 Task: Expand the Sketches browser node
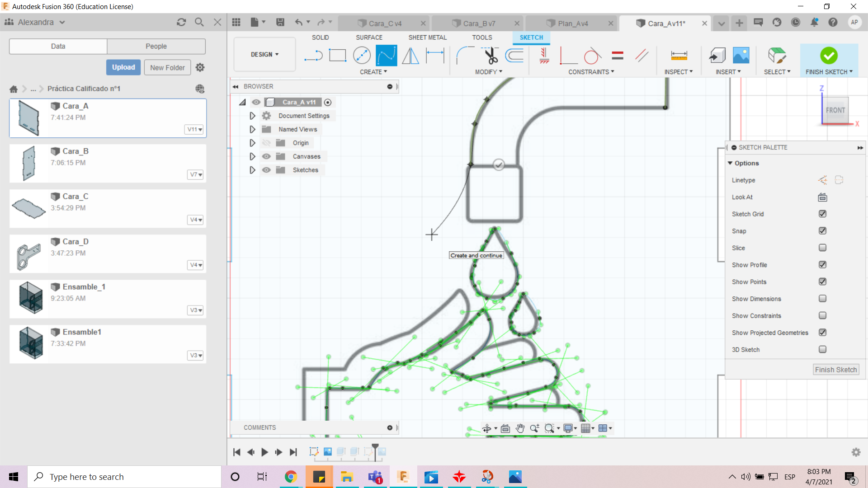(x=252, y=170)
